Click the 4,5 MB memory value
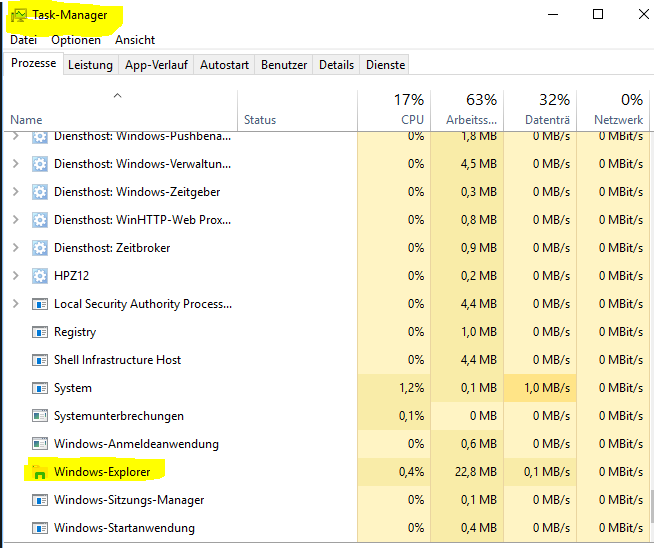Viewport: 654px width, 548px height. pos(479,164)
